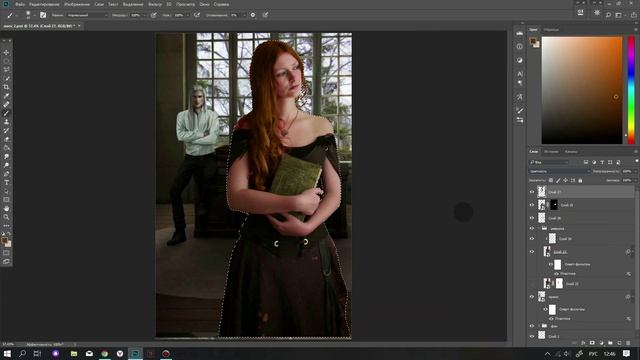Switch to the Каналы tab

(571, 152)
